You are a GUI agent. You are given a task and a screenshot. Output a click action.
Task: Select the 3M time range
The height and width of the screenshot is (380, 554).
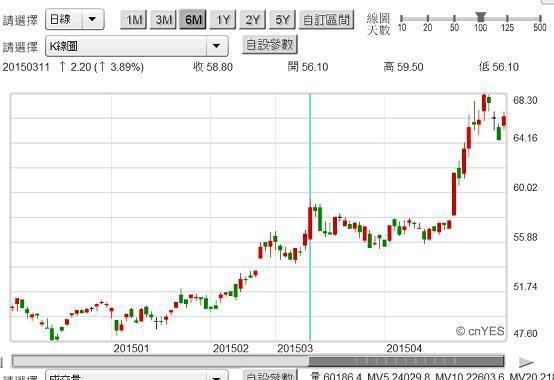tap(163, 20)
